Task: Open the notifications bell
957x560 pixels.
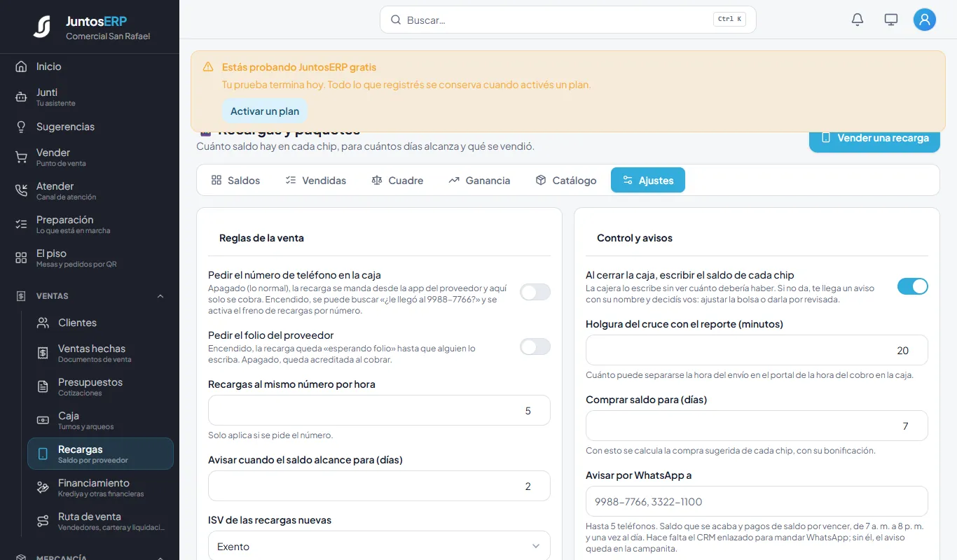Action: pos(858,20)
